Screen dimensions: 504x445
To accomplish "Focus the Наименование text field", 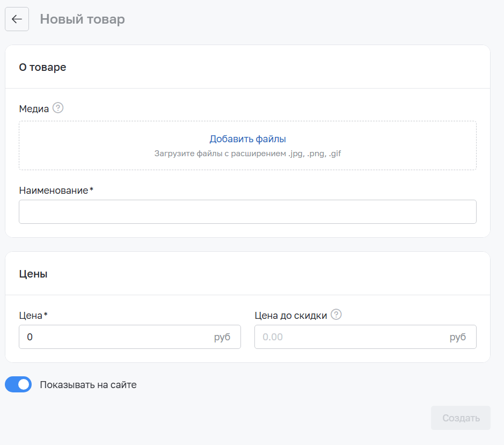I will point(247,212).
